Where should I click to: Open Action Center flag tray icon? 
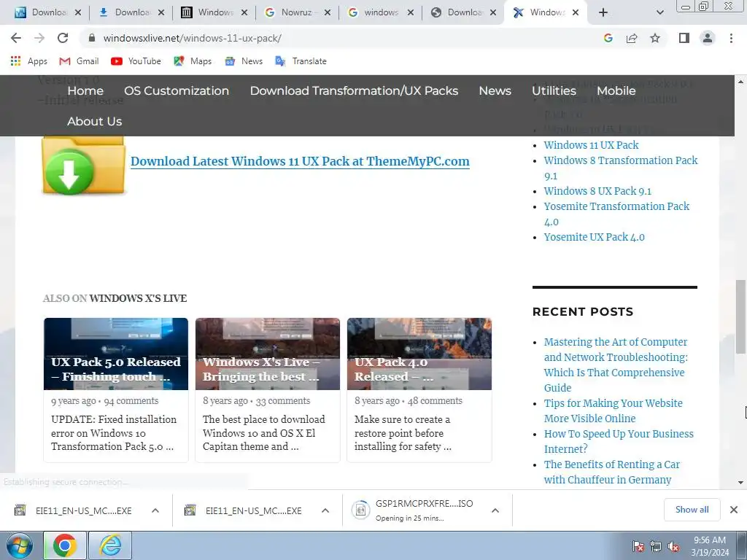point(638,546)
